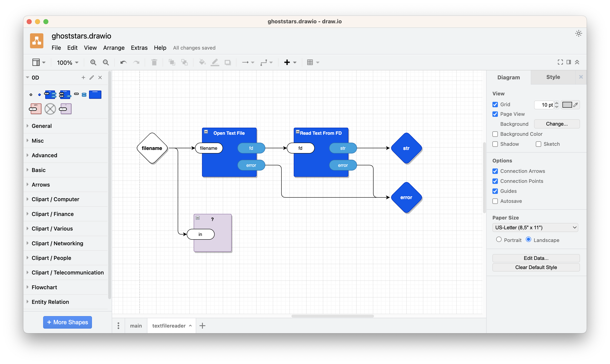The height and width of the screenshot is (364, 610).
Task: Open the insert plus dropdown
Action: (x=290, y=62)
